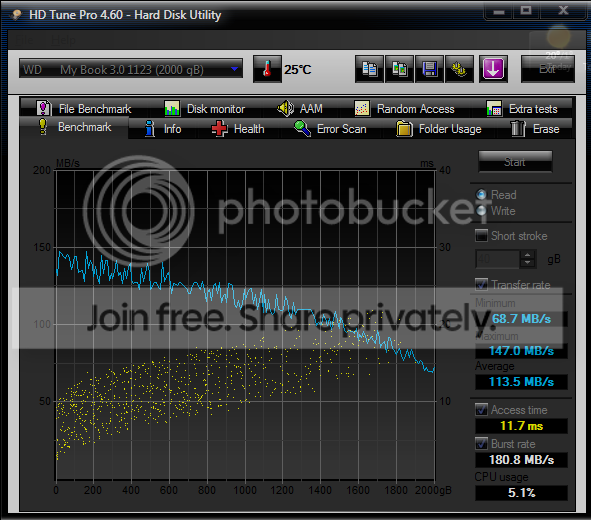Click the short stroke size field
591x520 pixels.
498,259
